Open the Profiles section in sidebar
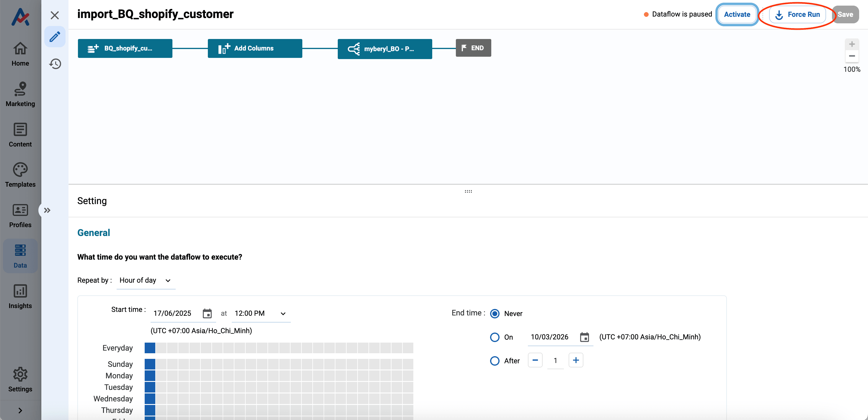 (x=20, y=216)
